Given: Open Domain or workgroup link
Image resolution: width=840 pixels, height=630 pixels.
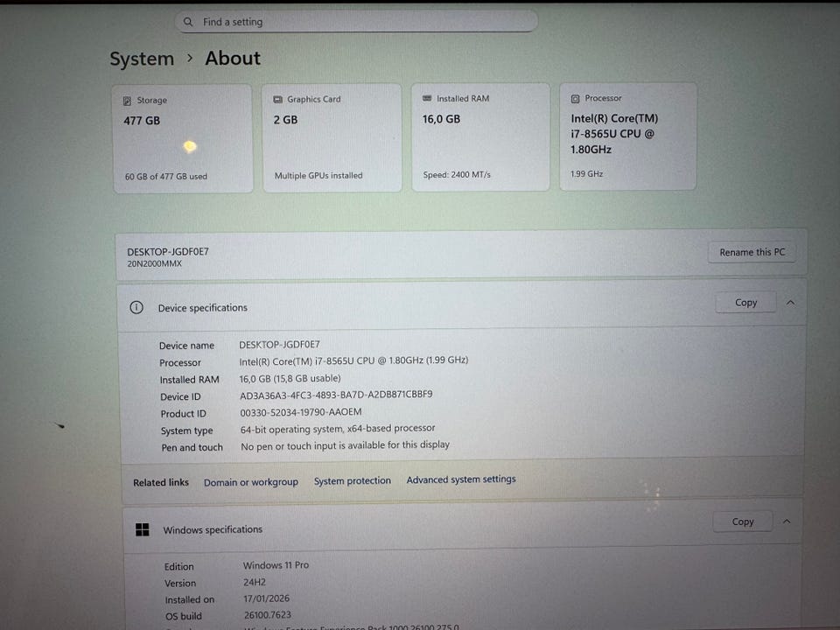Looking at the screenshot, I should [251, 482].
